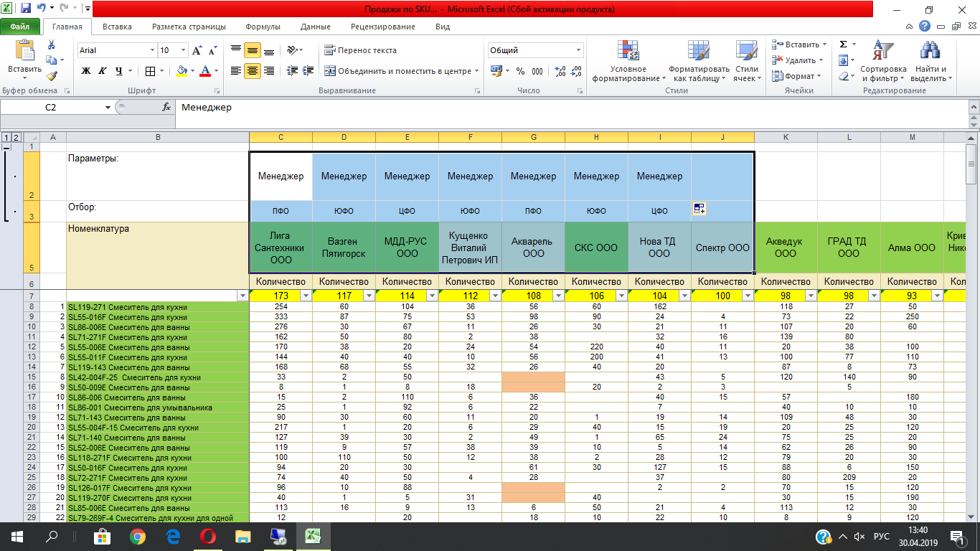Screen dimensions: 980x551
Task: Open filter dropdown in column C
Action: click(305, 296)
